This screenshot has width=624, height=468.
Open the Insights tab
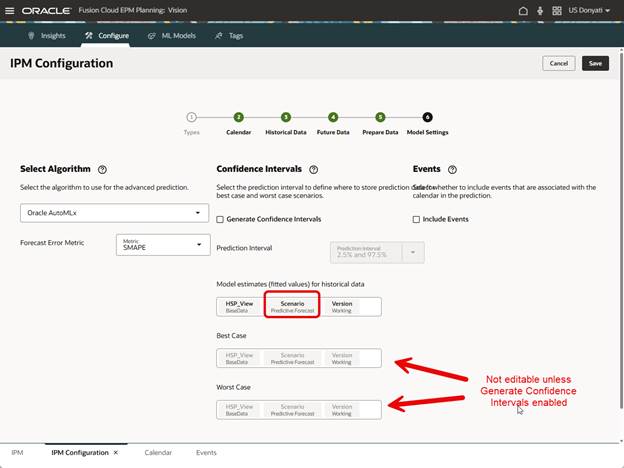(x=45, y=35)
